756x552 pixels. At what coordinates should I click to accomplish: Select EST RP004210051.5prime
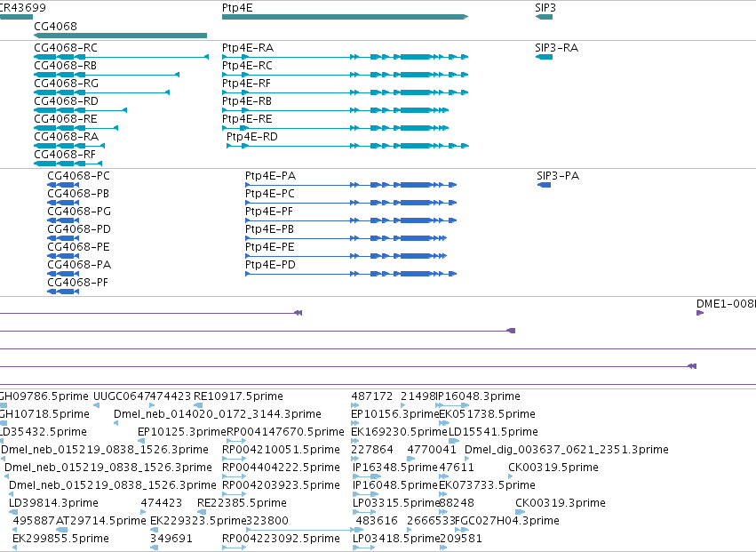click(x=281, y=450)
